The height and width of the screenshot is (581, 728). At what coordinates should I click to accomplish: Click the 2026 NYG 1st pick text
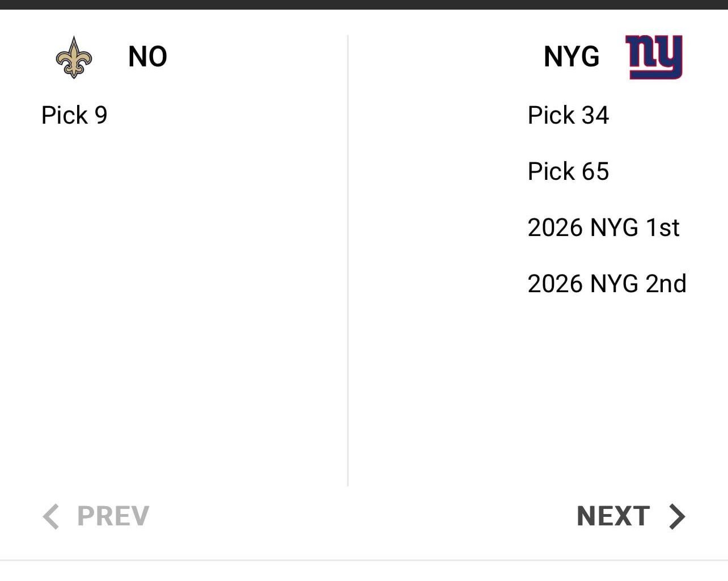tap(604, 227)
